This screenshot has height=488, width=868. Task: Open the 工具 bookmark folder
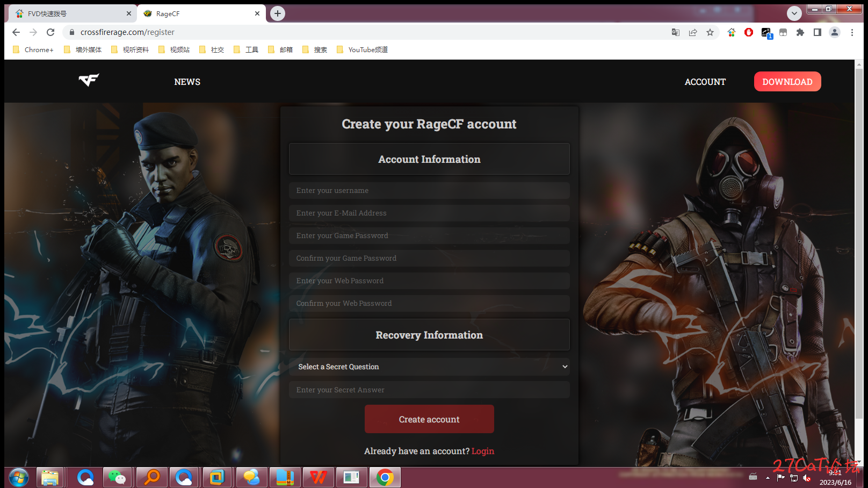click(x=246, y=49)
